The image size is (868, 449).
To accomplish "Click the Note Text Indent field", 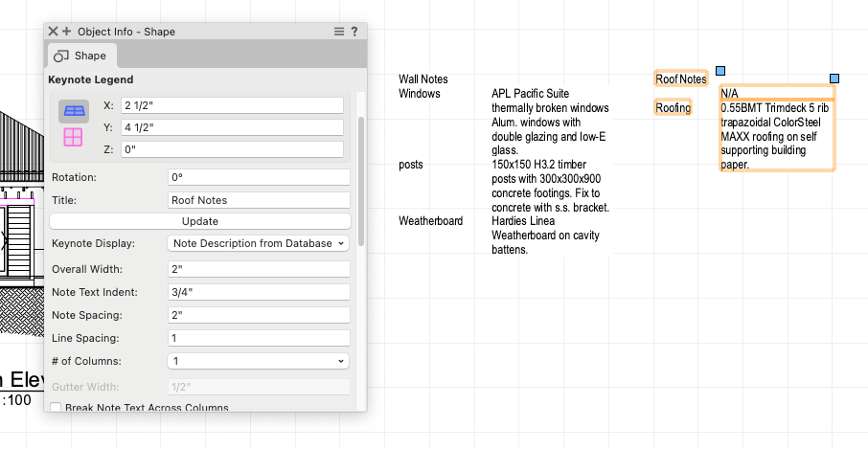I will [x=258, y=292].
